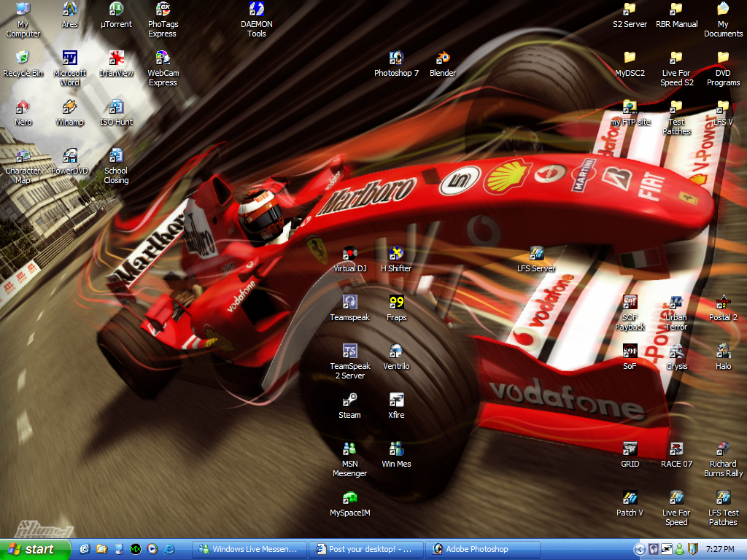
Task: Click the taskbar clock showing 7:27 PM
Action: coord(719,550)
